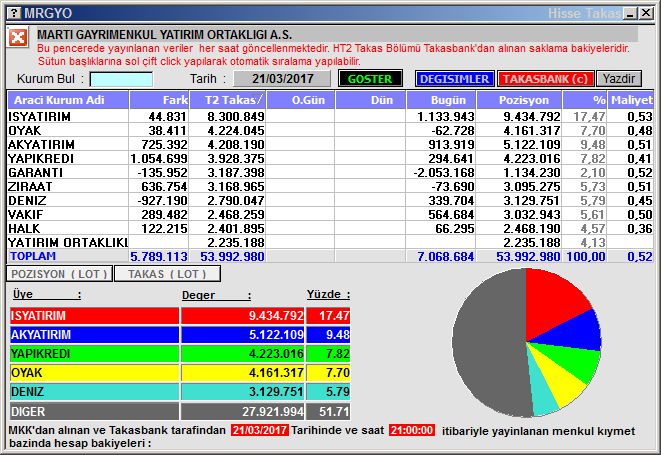Select the ZIRAAT row name
This screenshot has width=661, height=455.
[30, 186]
